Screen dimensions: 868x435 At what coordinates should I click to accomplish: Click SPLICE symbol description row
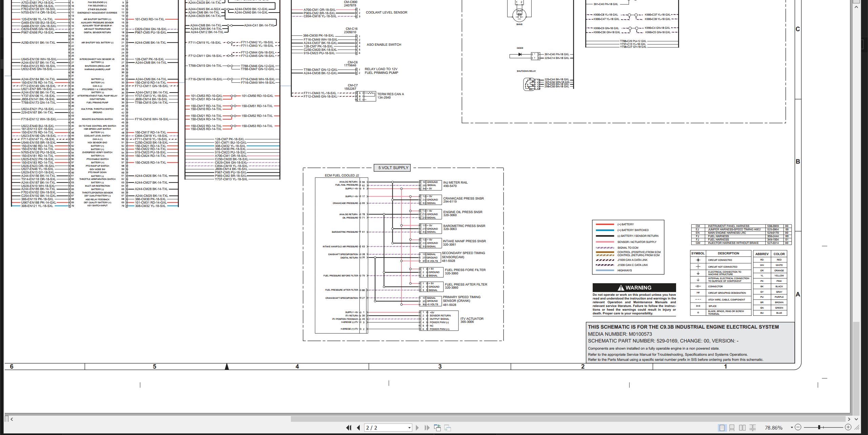tap(721, 306)
